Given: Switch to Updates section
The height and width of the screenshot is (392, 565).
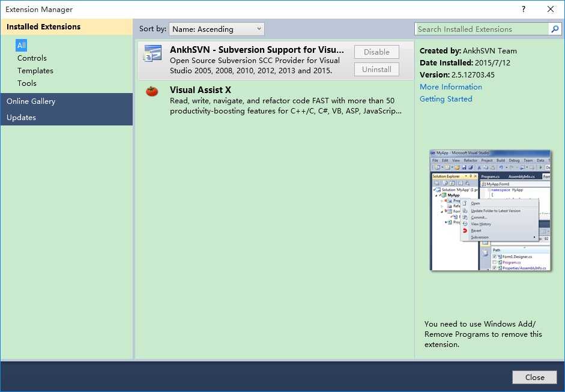Looking at the screenshot, I should 67,118.
